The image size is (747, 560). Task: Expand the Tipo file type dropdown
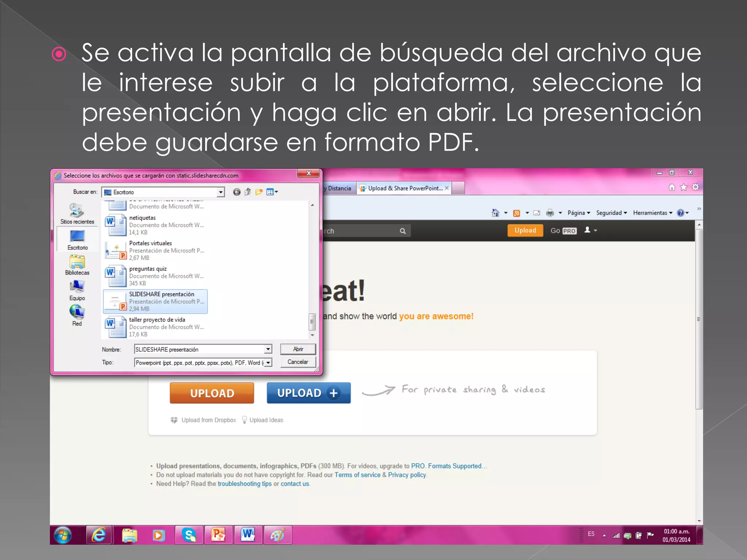pyautogui.click(x=268, y=363)
